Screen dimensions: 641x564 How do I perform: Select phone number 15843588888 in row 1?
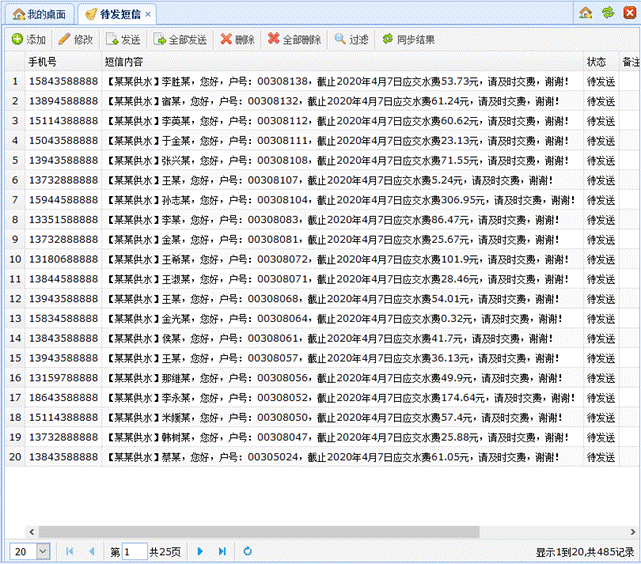pos(63,81)
